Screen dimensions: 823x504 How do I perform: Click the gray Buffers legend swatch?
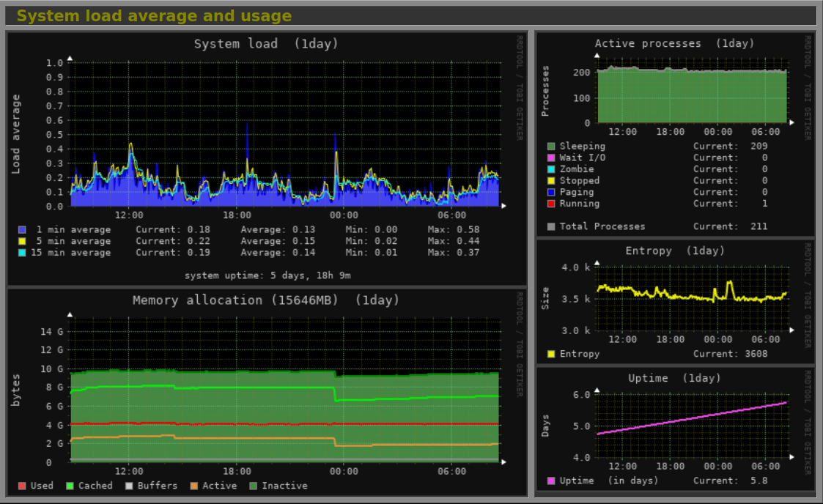click(129, 486)
